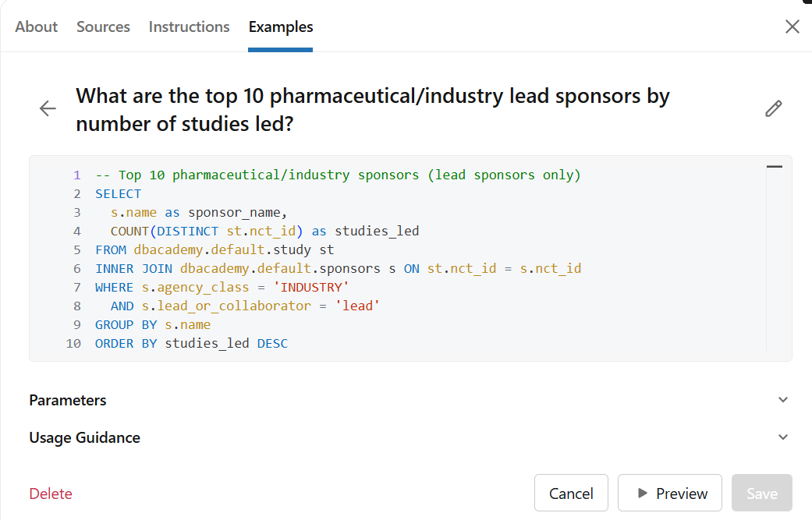Open the Usage Guidance section header
Image resolution: width=812 pixels, height=520 pixels.
point(84,437)
